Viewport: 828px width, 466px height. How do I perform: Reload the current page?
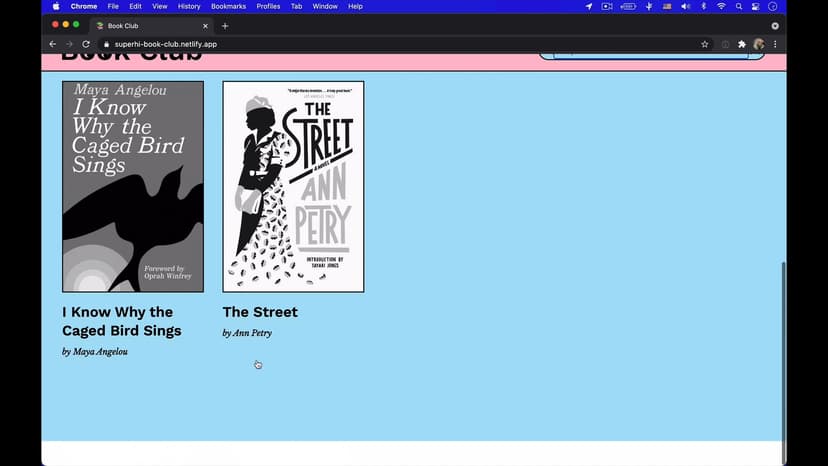click(86, 44)
